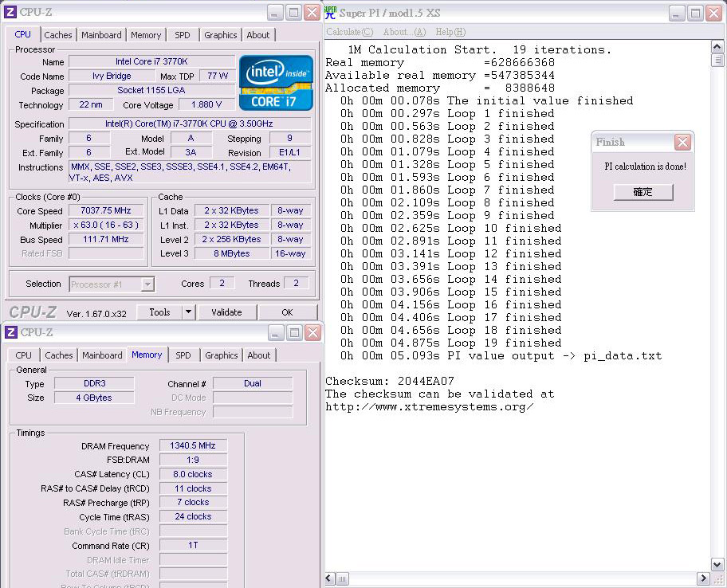Click Super PI horizontal scroll right arrow

pos(703,578)
